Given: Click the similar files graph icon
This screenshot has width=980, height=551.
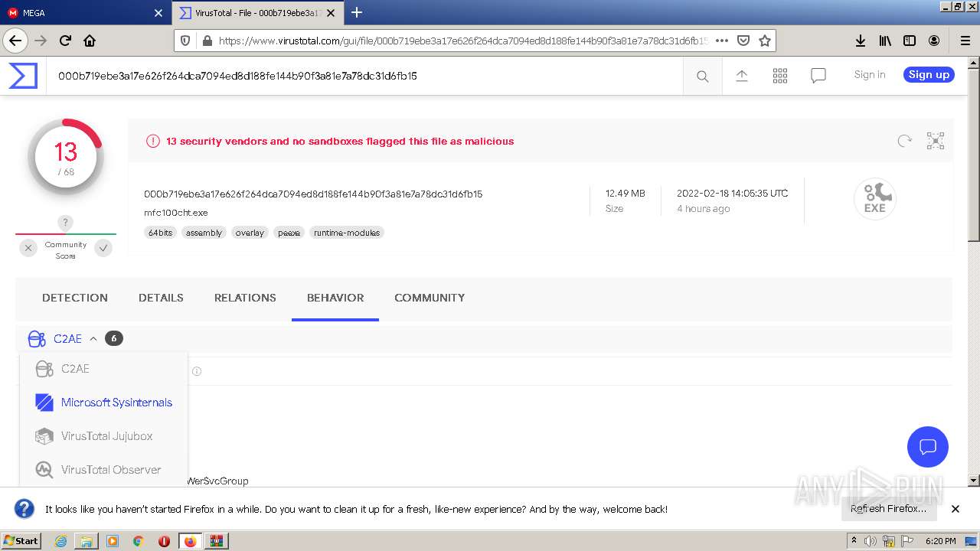Looking at the screenshot, I should click(x=936, y=141).
